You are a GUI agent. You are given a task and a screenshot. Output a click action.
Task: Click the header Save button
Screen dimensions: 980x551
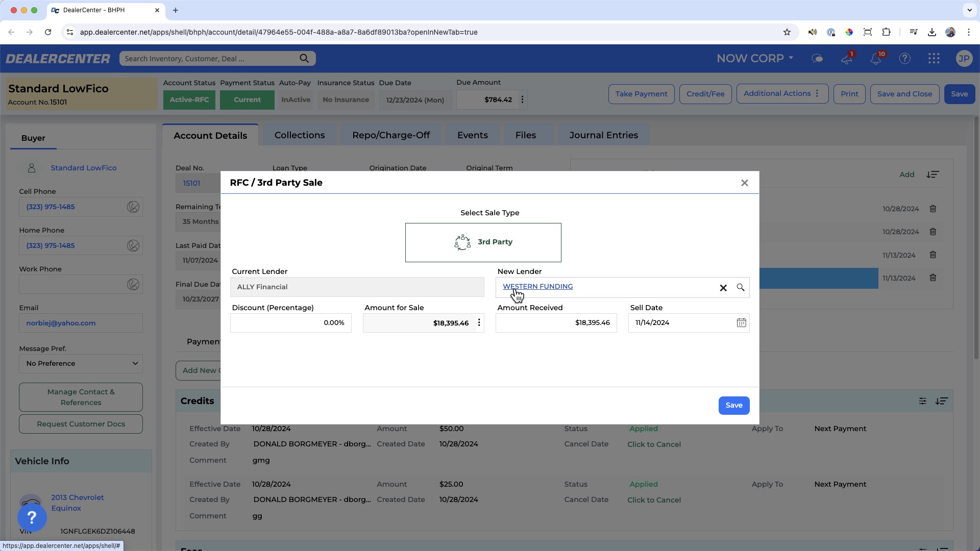959,94
